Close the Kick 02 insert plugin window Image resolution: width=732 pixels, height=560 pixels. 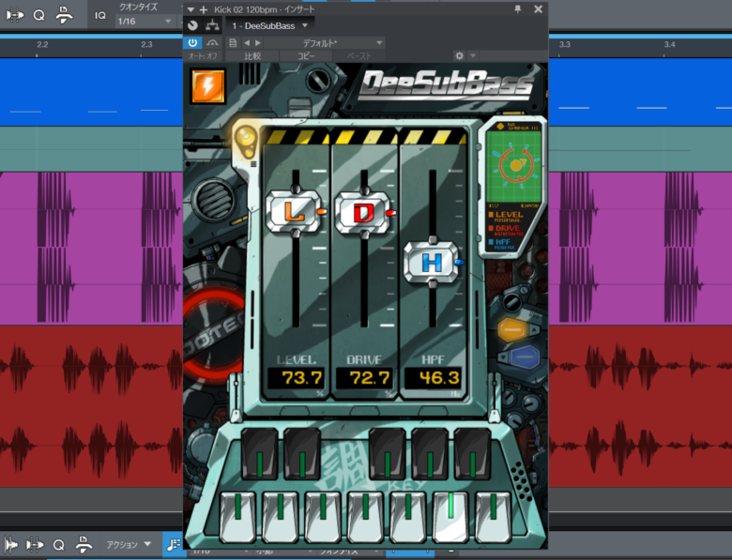click(539, 8)
